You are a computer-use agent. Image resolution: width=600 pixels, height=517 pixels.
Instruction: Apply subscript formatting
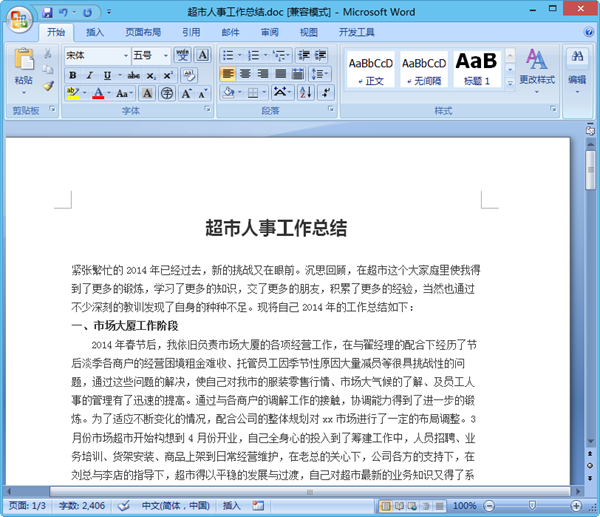[x=151, y=75]
